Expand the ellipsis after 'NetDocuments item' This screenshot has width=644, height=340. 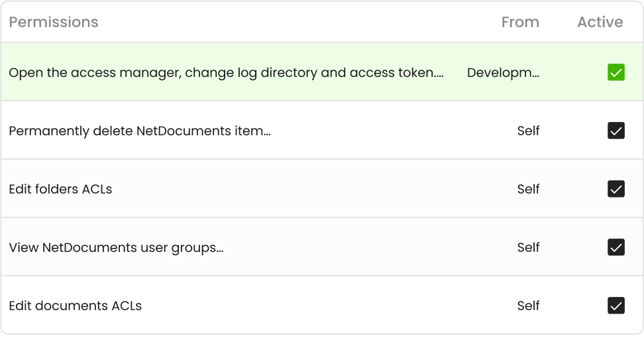[267, 135]
